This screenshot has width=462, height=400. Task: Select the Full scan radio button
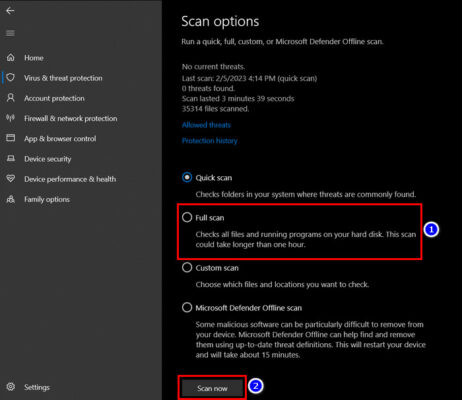pyautogui.click(x=187, y=217)
